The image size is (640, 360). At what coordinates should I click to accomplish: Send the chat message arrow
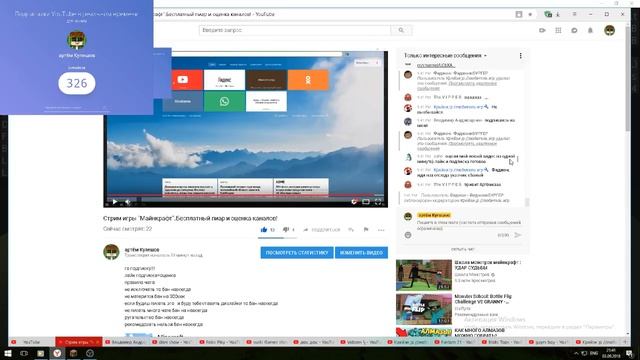pyautogui.click(x=518, y=235)
